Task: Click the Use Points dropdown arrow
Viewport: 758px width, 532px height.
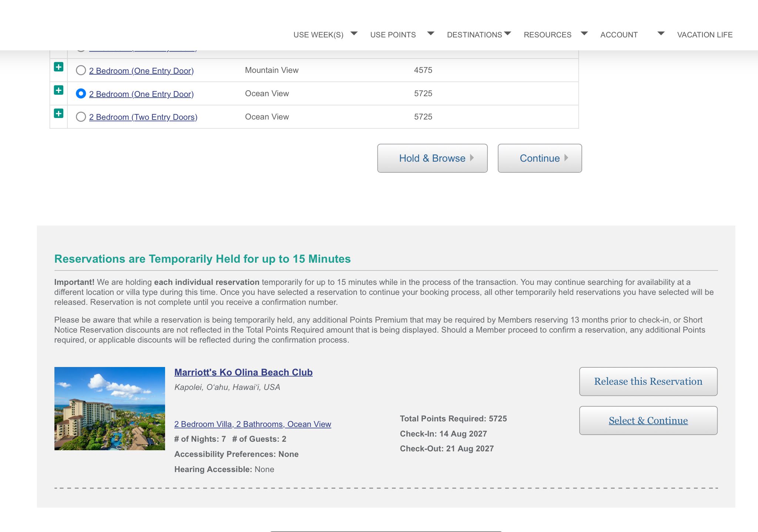Action: tap(431, 34)
